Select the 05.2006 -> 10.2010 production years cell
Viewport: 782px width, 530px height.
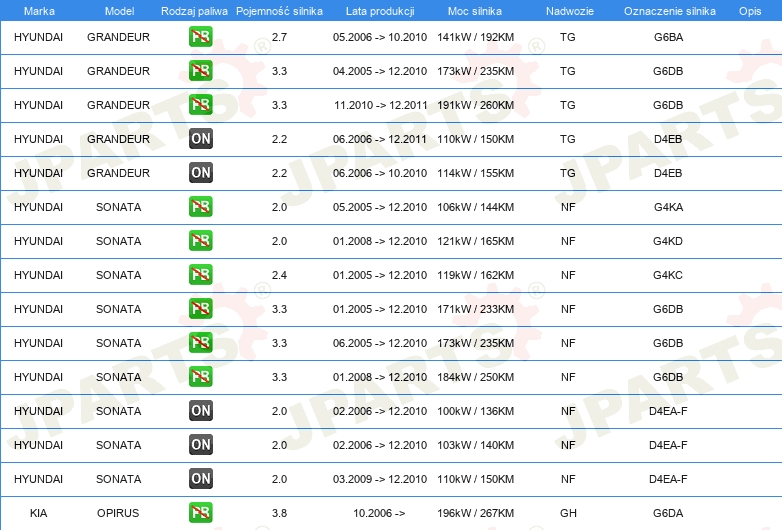[x=380, y=37]
